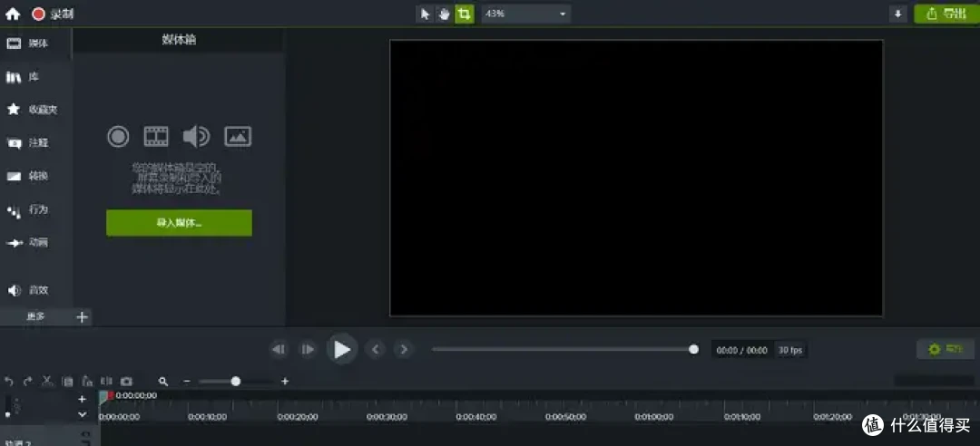
Task: Click the Split icon in timeline toolbar
Action: click(x=106, y=381)
